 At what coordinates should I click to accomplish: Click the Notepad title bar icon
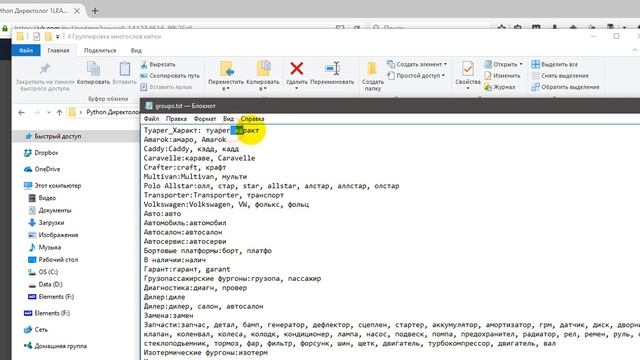(149, 106)
